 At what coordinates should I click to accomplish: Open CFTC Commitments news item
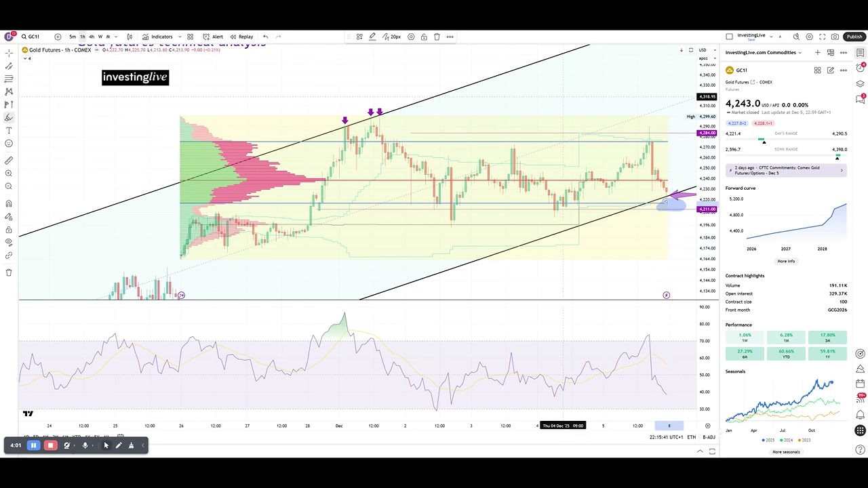tap(786, 170)
